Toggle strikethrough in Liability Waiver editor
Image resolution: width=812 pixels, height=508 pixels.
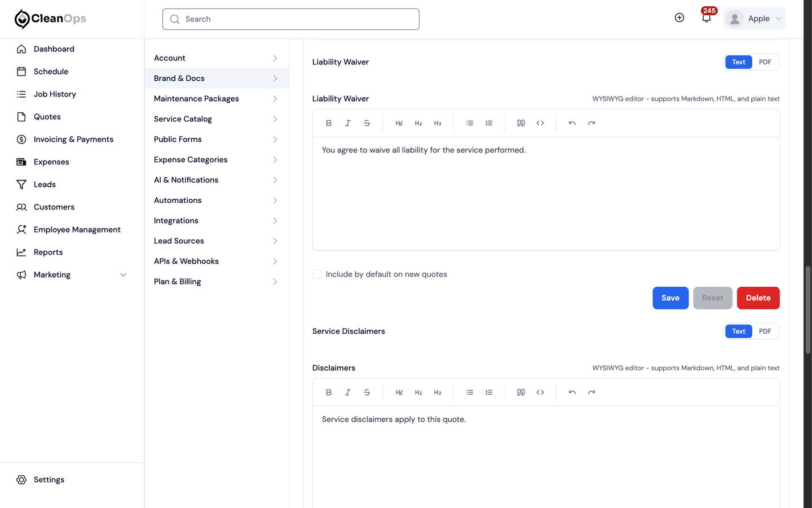[367, 123]
